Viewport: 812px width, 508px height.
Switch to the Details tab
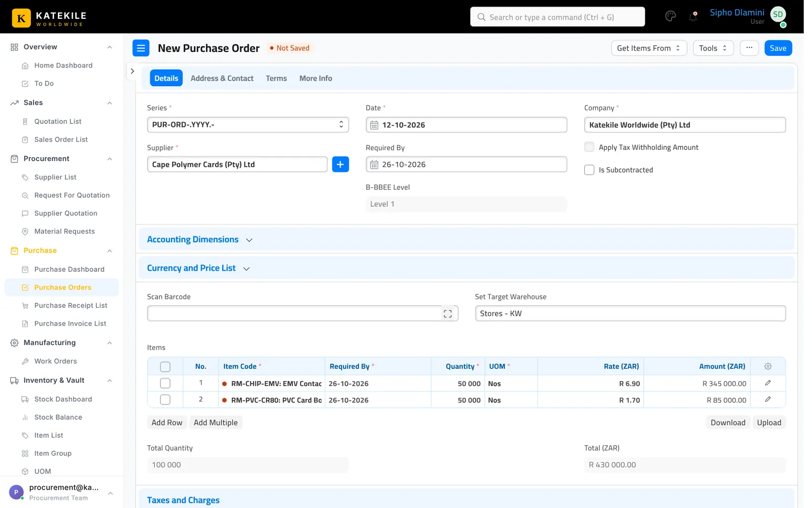(x=166, y=78)
